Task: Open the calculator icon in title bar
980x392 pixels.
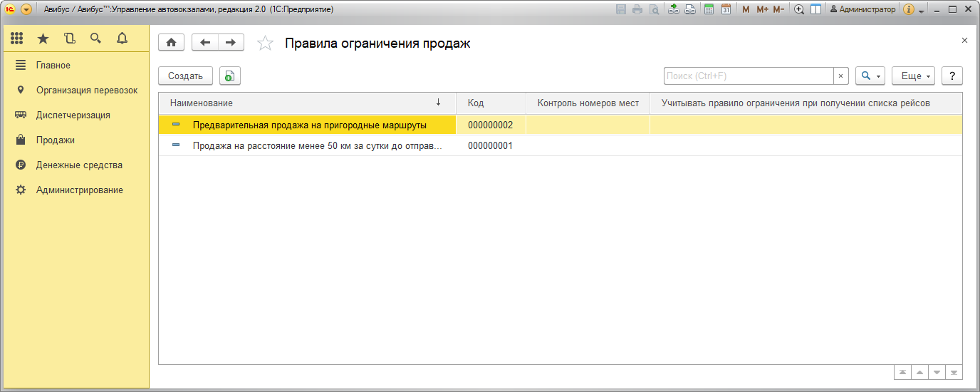Action: [x=709, y=9]
